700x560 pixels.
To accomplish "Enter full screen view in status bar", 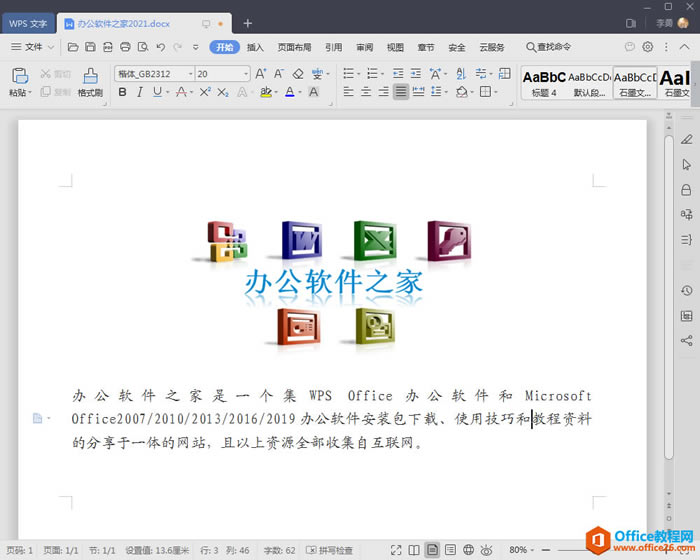I will [396, 550].
